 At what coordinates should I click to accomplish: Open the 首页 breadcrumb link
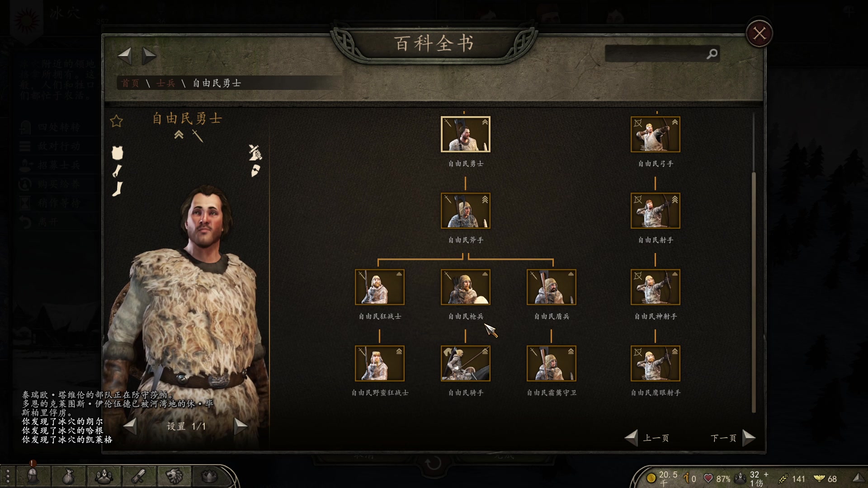point(130,83)
